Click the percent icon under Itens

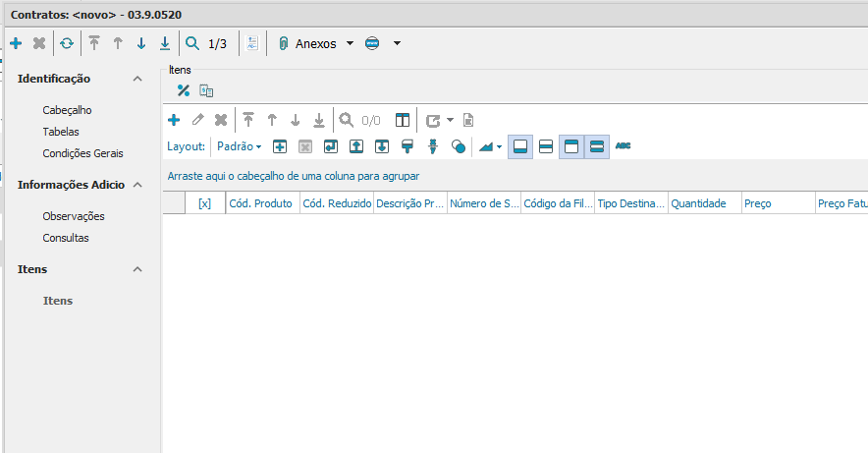pos(183,90)
